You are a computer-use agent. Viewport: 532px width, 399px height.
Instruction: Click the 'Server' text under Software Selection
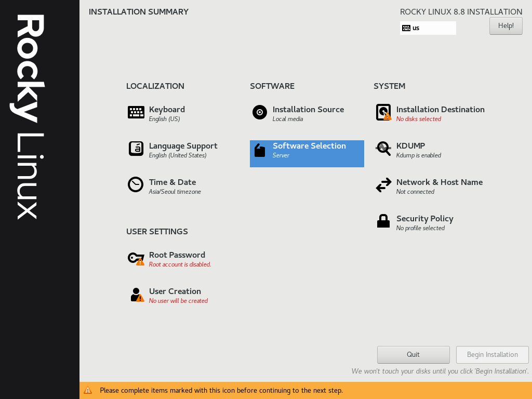[x=281, y=155]
